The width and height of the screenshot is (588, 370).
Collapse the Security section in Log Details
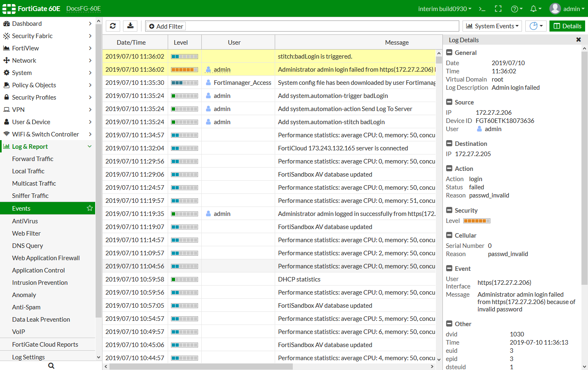coord(449,210)
